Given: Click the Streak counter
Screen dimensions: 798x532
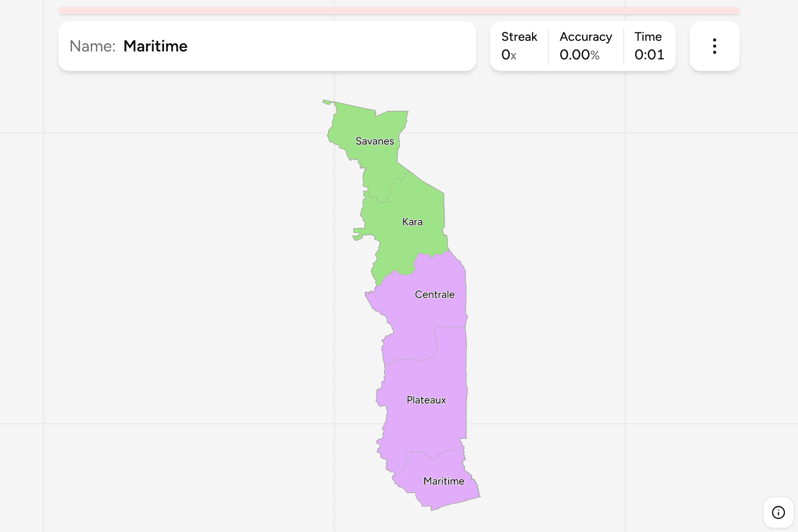Looking at the screenshot, I should click(519, 46).
